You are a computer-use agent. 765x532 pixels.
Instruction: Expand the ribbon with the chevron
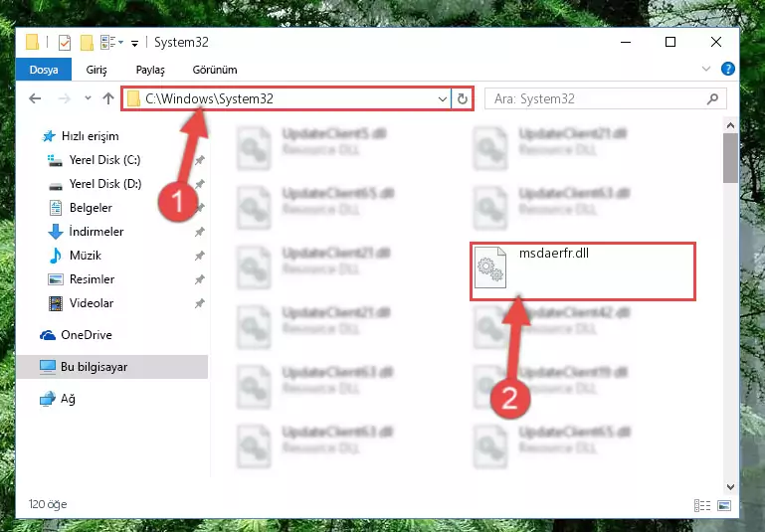click(x=706, y=69)
